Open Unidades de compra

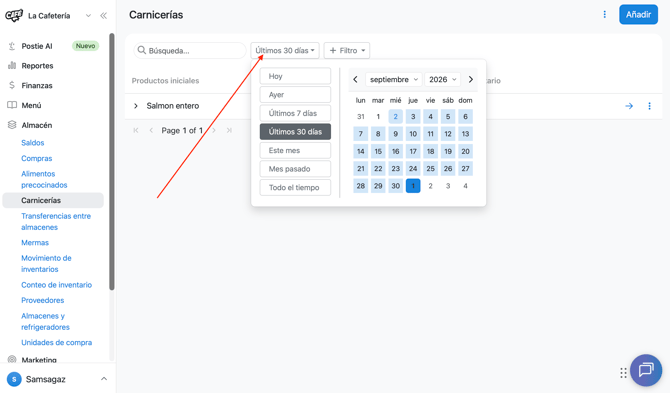tap(56, 343)
